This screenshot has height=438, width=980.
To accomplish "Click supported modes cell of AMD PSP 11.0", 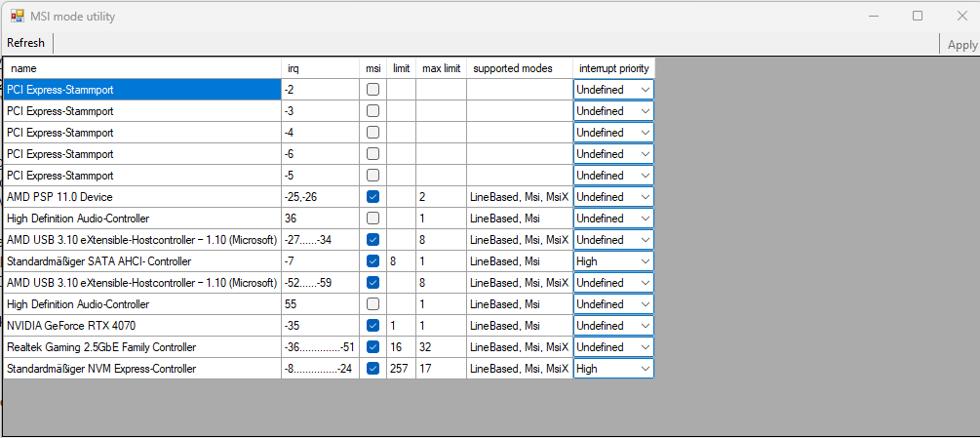I will pyautogui.click(x=520, y=197).
